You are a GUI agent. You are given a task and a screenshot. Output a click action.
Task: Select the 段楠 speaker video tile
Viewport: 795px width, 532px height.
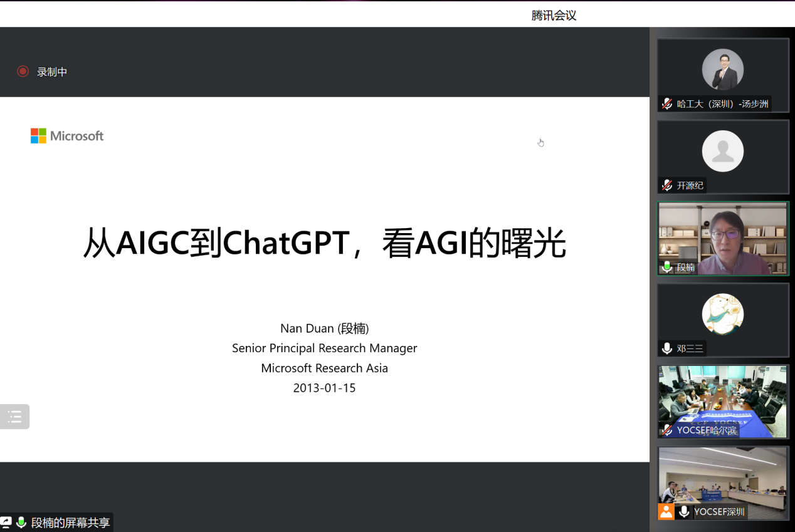pos(723,239)
